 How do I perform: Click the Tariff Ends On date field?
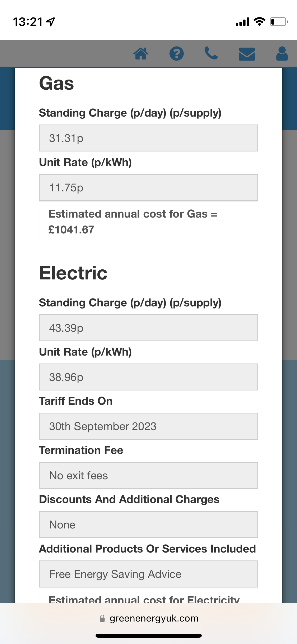[148, 426]
